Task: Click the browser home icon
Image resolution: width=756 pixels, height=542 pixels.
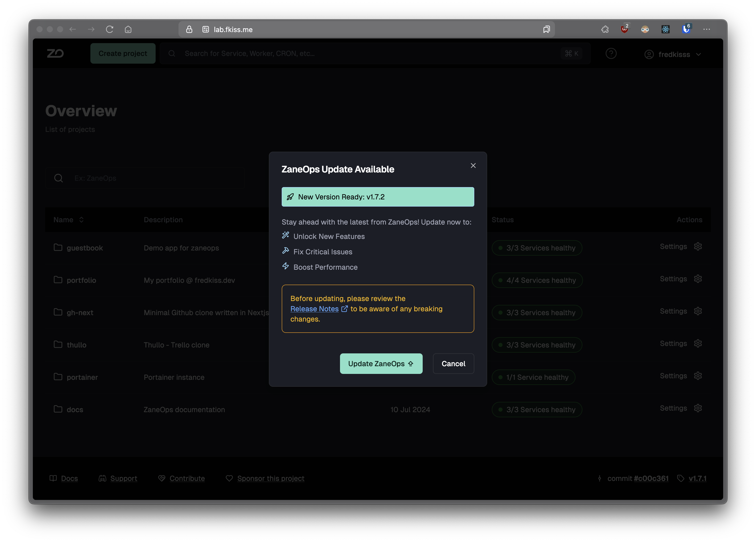Action: (128, 29)
